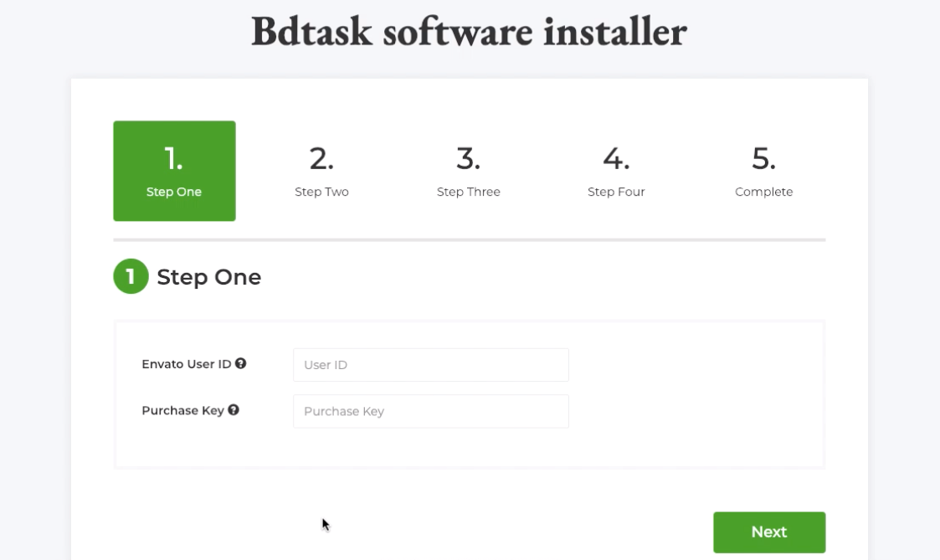Click the "Bdtask software installer" page title
Screen dimensions: 940x560
[469, 32]
